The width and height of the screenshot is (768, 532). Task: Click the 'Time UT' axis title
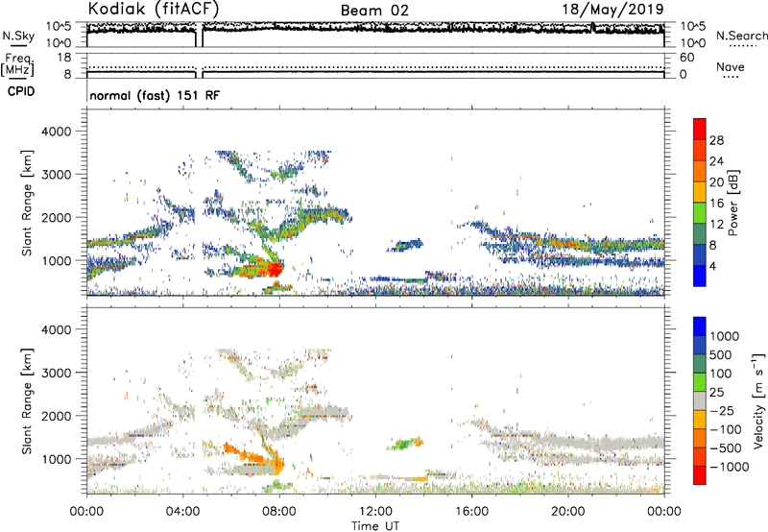pyautogui.click(x=375, y=526)
